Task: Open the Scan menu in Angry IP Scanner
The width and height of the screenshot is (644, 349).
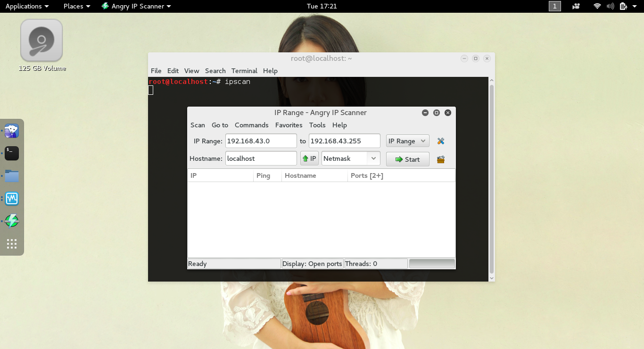Action: pos(198,125)
